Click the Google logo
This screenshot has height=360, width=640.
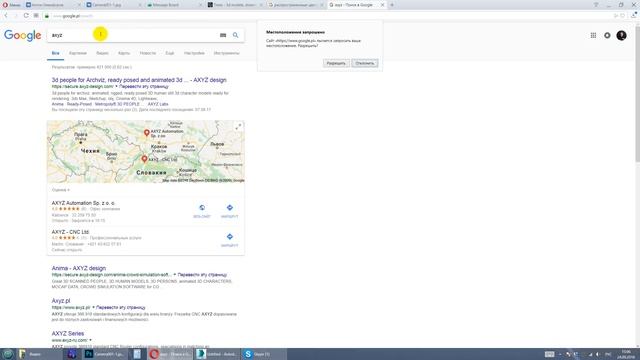pos(22,36)
